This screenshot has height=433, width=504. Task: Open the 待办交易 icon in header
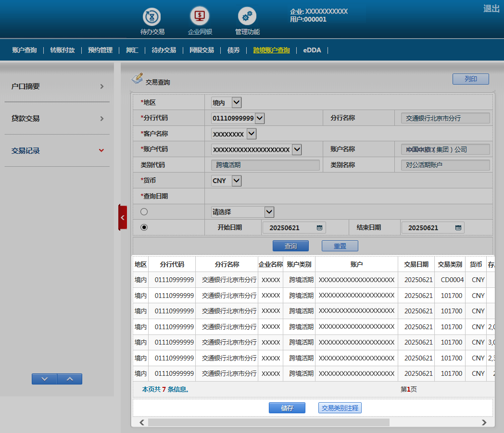(x=151, y=17)
